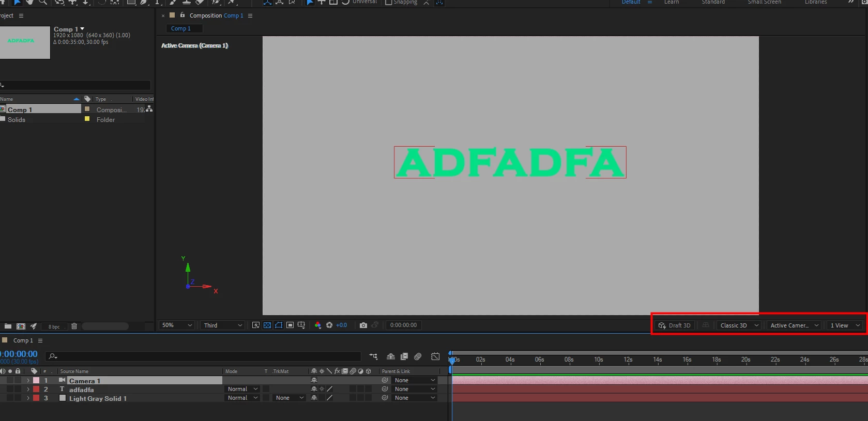Click yellow label of Solids folder
This screenshot has width=868, height=421.
click(87, 119)
